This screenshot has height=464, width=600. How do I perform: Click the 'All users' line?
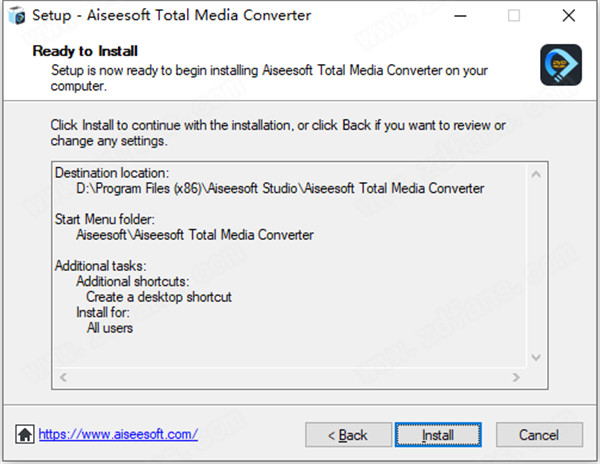coord(110,328)
